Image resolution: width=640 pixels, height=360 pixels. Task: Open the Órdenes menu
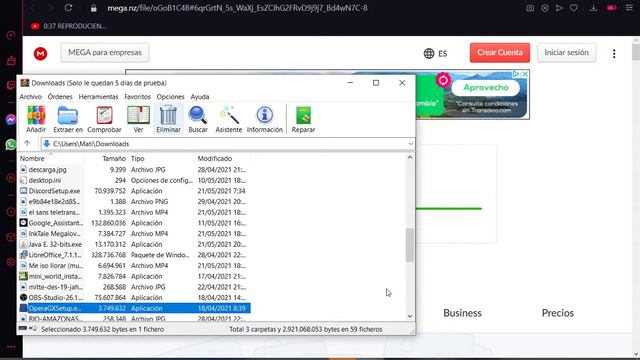(60, 97)
